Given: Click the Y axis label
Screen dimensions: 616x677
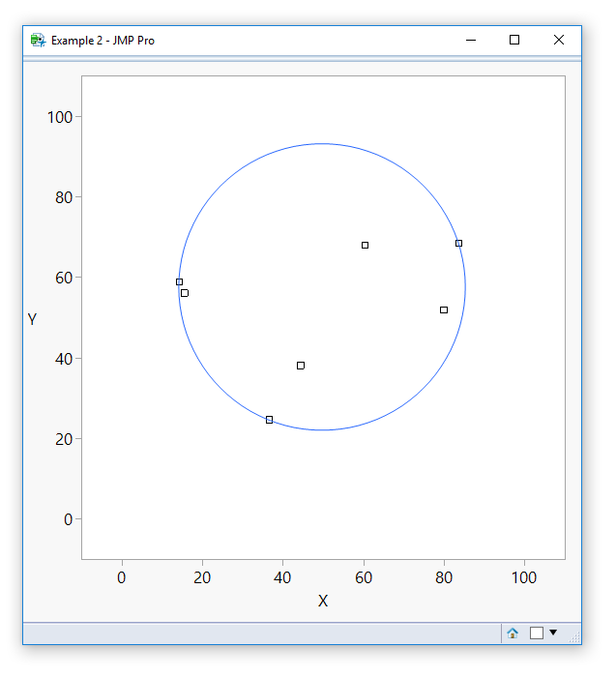Looking at the screenshot, I should [32, 319].
